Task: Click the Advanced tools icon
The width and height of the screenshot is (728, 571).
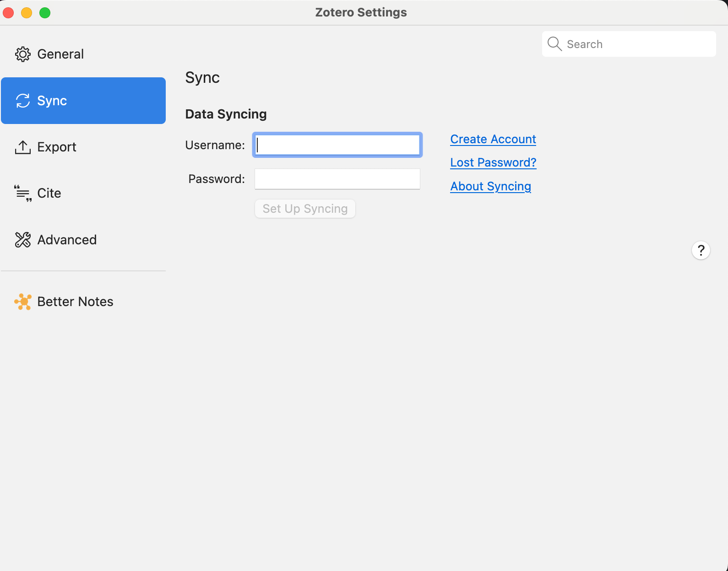Action: click(23, 240)
